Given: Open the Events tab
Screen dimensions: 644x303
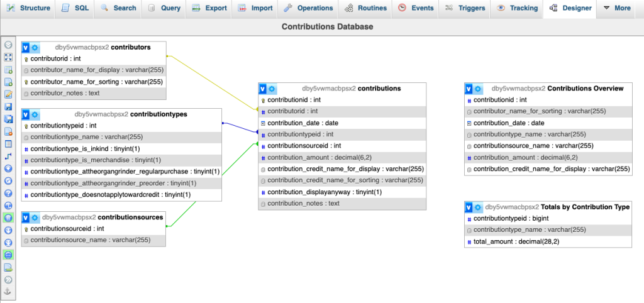Looking at the screenshot, I should [x=415, y=8].
